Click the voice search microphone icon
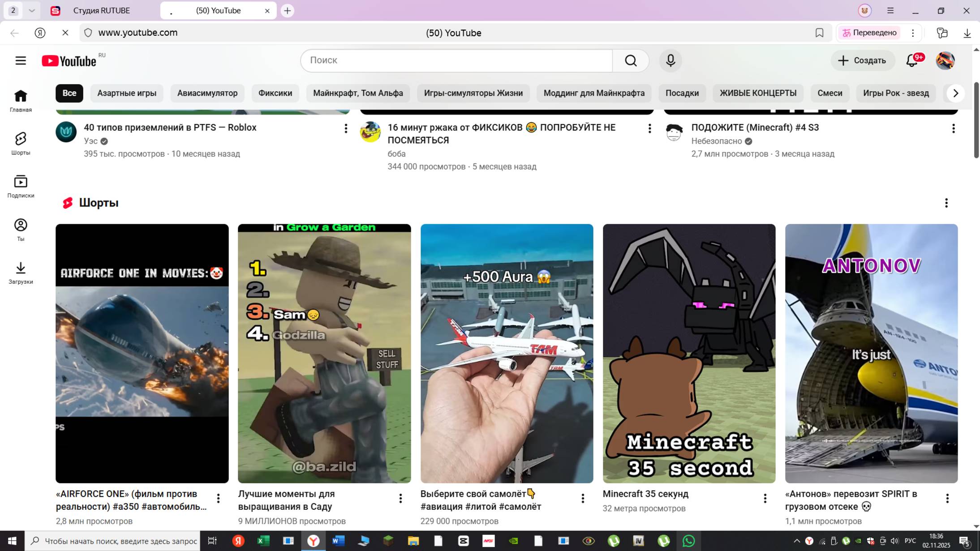 (x=670, y=60)
